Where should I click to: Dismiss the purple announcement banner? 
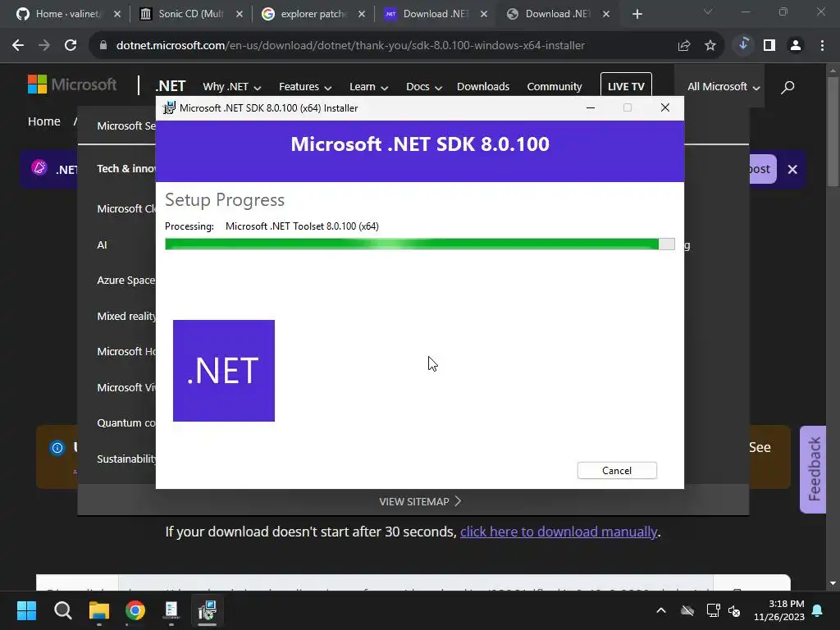tap(792, 169)
